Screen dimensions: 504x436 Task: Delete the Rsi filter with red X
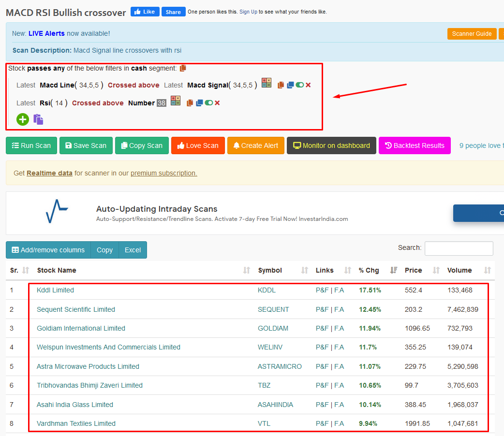pos(217,103)
